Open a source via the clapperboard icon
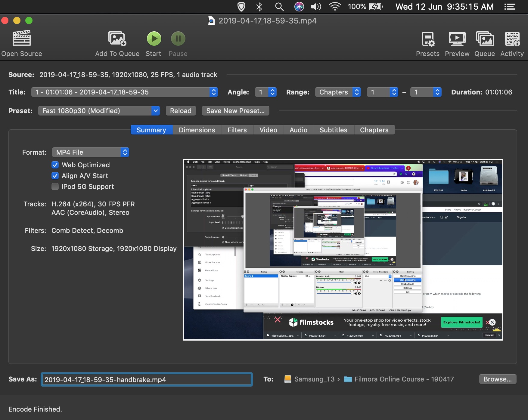Screen dimensions: 528x420 coord(21,38)
